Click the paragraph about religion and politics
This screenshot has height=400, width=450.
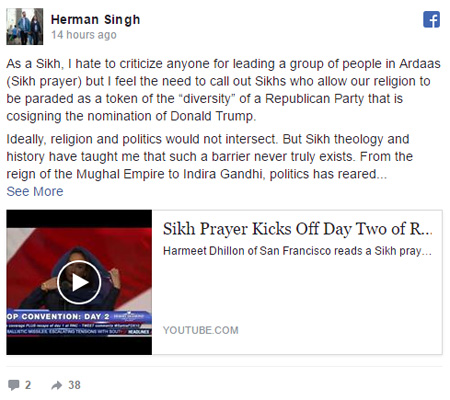210,156
